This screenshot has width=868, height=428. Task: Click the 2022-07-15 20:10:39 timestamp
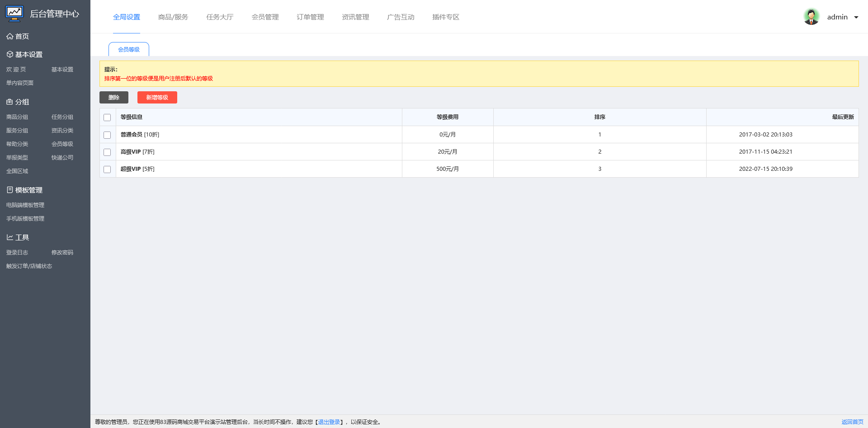[x=766, y=169]
